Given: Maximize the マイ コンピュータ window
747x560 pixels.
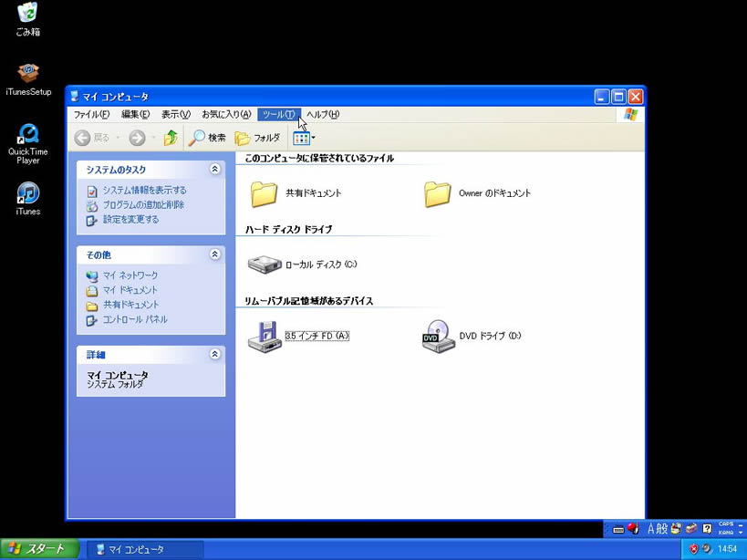Looking at the screenshot, I should click(x=618, y=98).
